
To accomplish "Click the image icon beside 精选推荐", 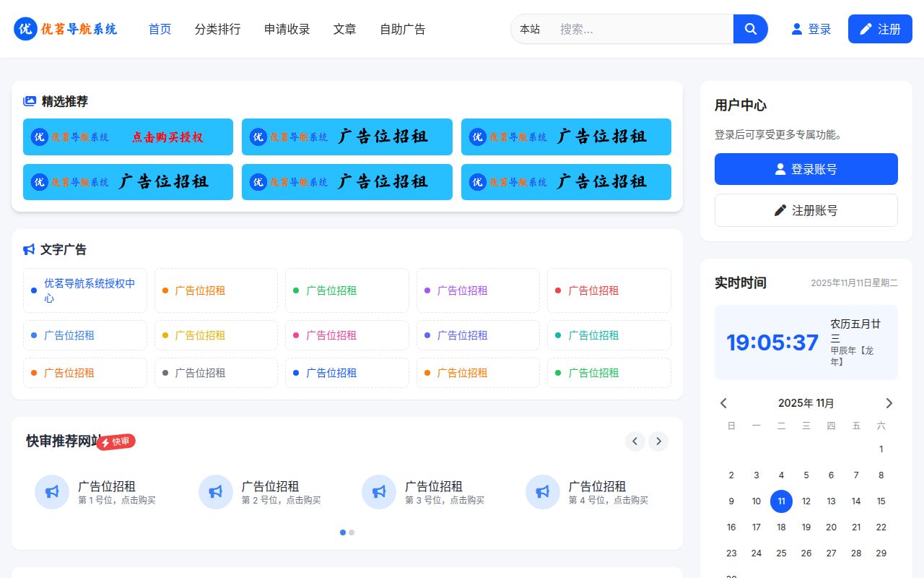I will 28,102.
